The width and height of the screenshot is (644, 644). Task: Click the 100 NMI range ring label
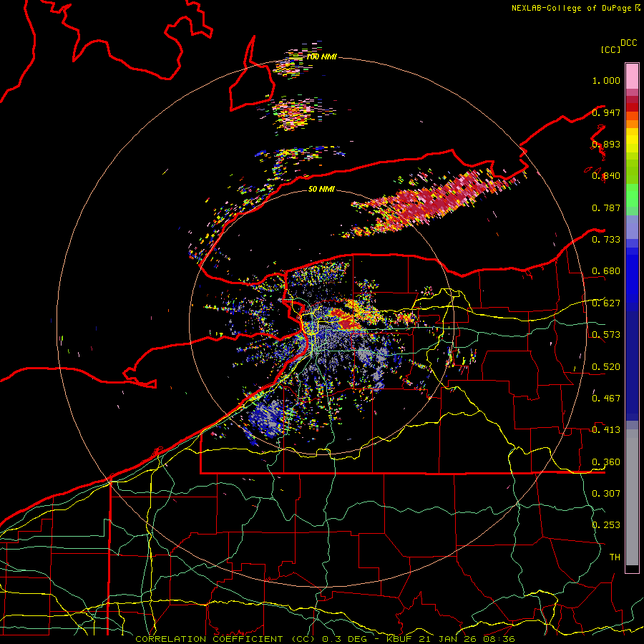click(x=321, y=57)
